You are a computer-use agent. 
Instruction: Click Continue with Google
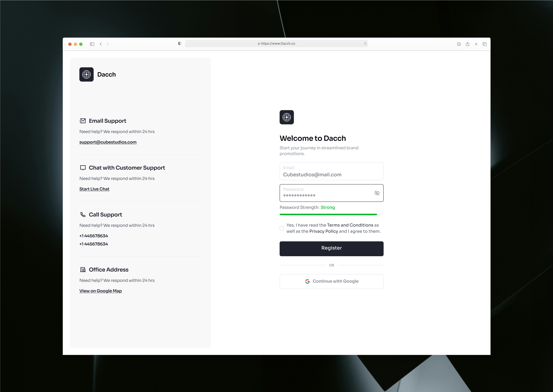tap(331, 281)
